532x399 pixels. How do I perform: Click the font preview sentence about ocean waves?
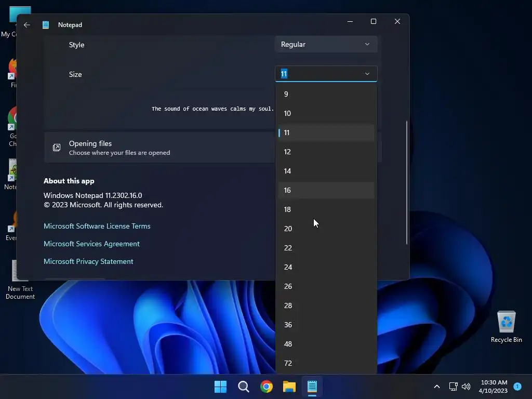[212, 109]
